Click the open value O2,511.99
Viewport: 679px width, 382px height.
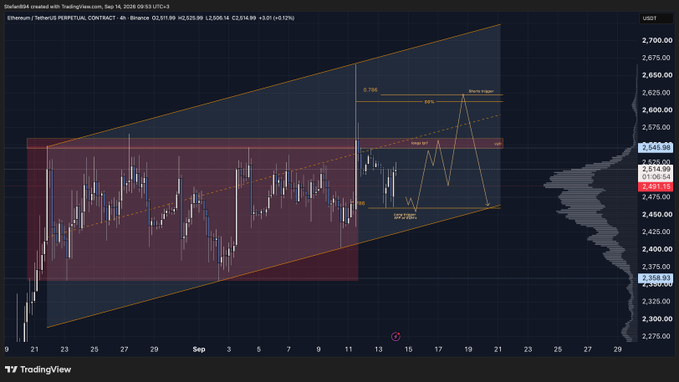pos(163,18)
